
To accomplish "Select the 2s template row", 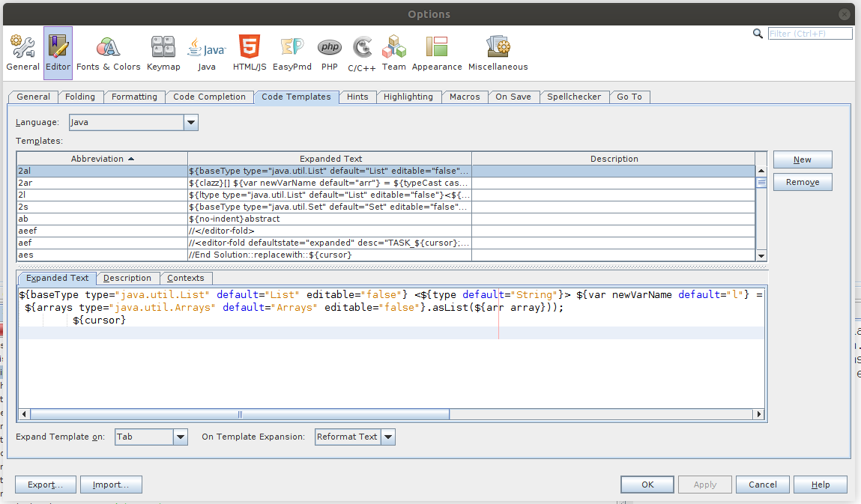I will (x=386, y=207).
